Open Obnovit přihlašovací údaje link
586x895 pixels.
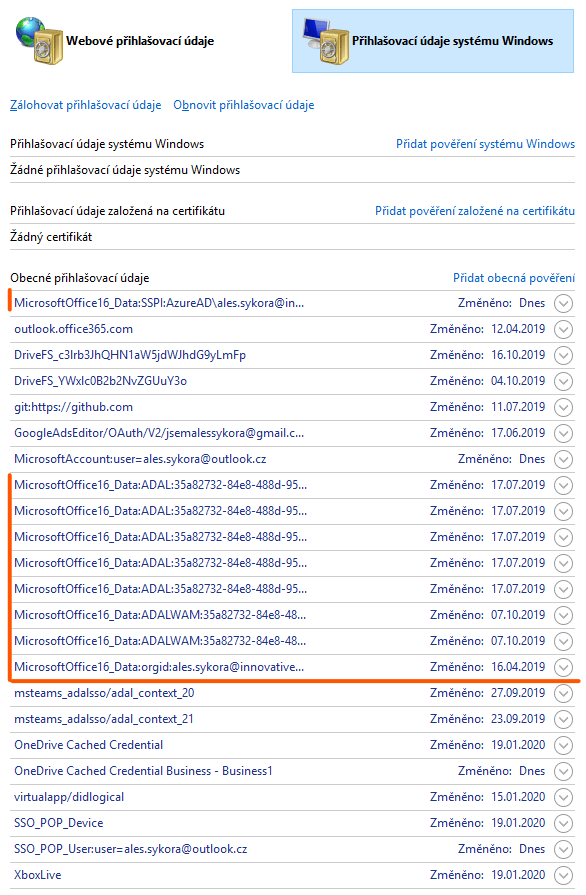coord(244,105)
